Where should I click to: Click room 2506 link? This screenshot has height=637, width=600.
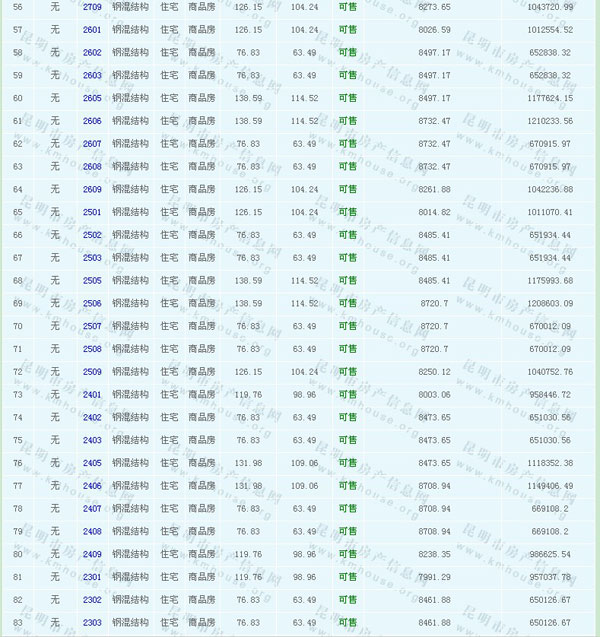pos(92,303)
